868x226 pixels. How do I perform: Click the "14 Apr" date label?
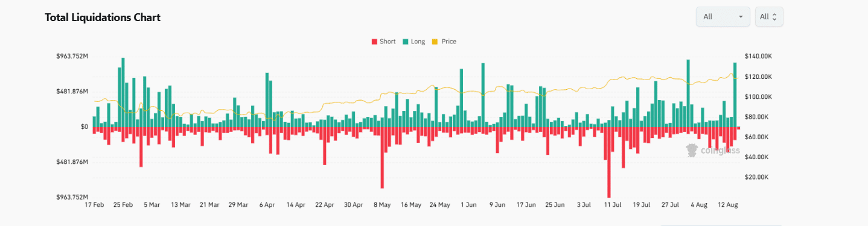[296, 205]
